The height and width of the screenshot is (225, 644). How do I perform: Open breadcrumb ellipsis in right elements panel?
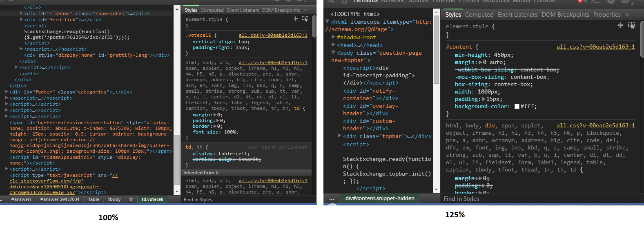coord(332,198)
